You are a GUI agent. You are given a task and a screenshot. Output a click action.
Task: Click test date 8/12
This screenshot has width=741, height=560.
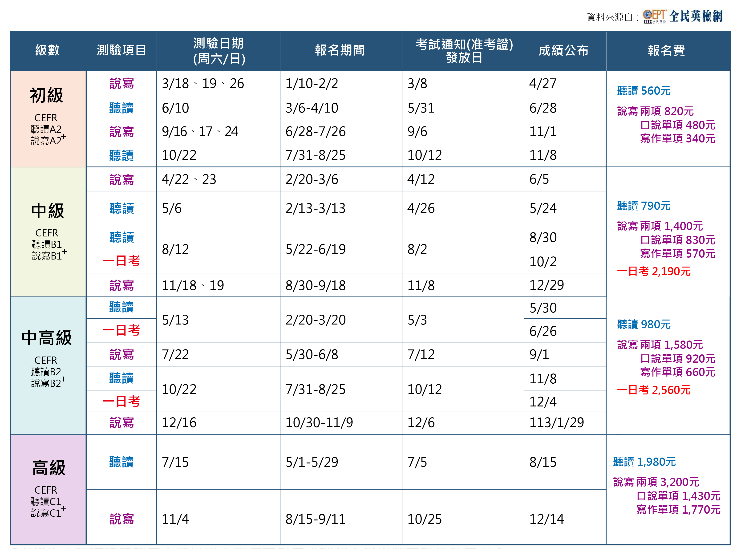(175, 249)
